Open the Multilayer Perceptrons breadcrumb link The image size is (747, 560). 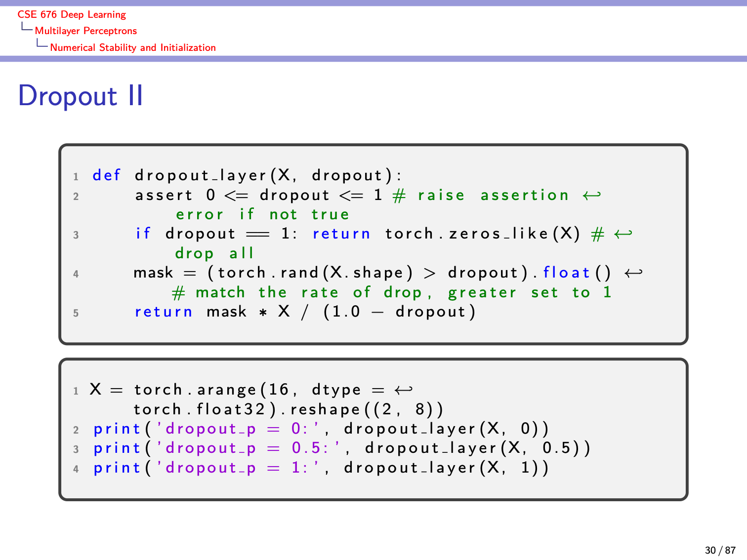coord(85,31)
